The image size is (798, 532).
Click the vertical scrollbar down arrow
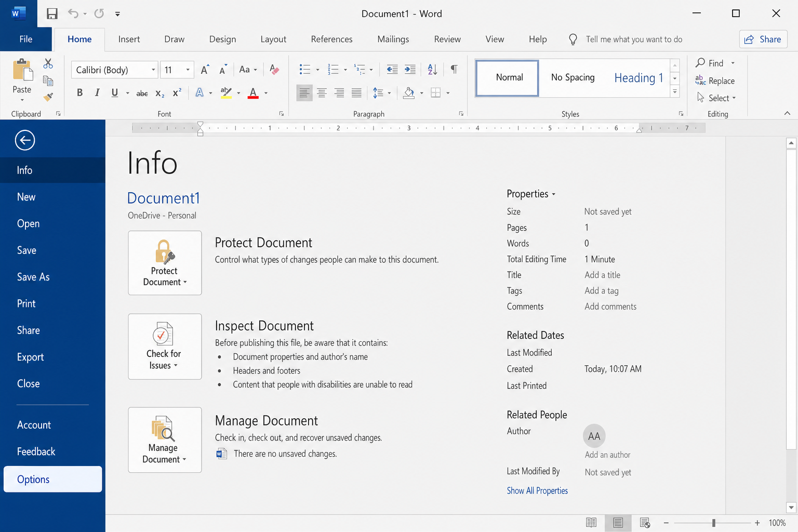[x=791, y=508]
